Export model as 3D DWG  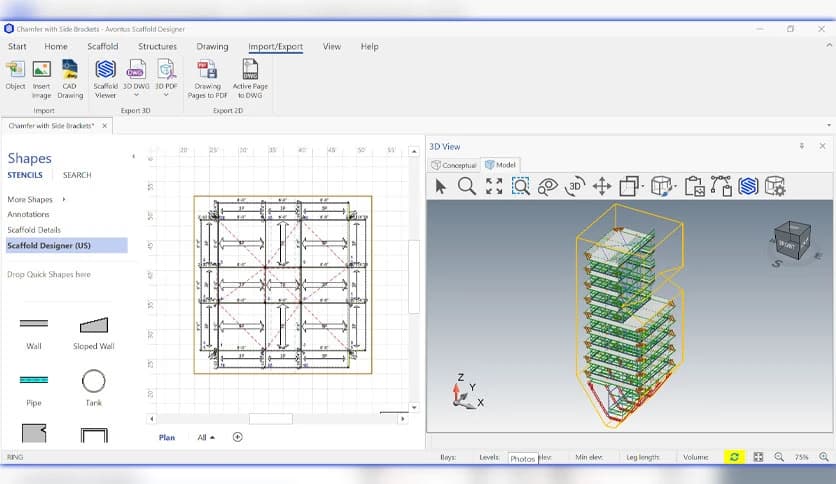pos(136,75)
